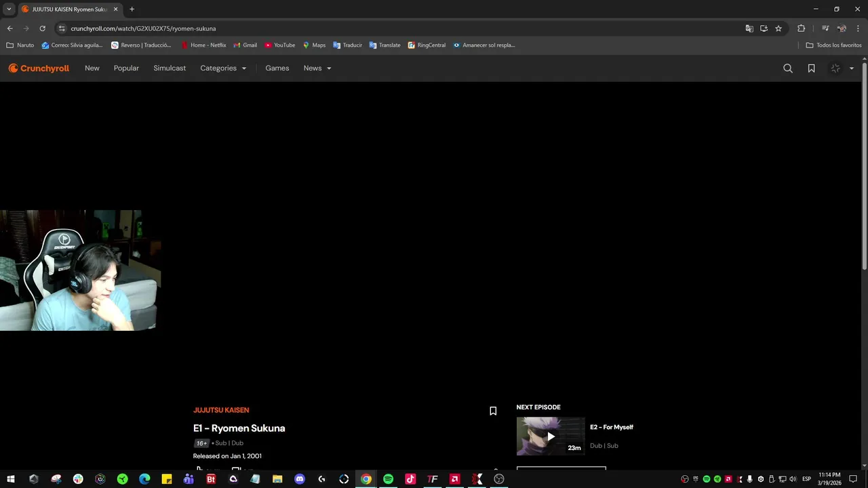
Task: Open the Windows Start menu
Action: (11, 479)
